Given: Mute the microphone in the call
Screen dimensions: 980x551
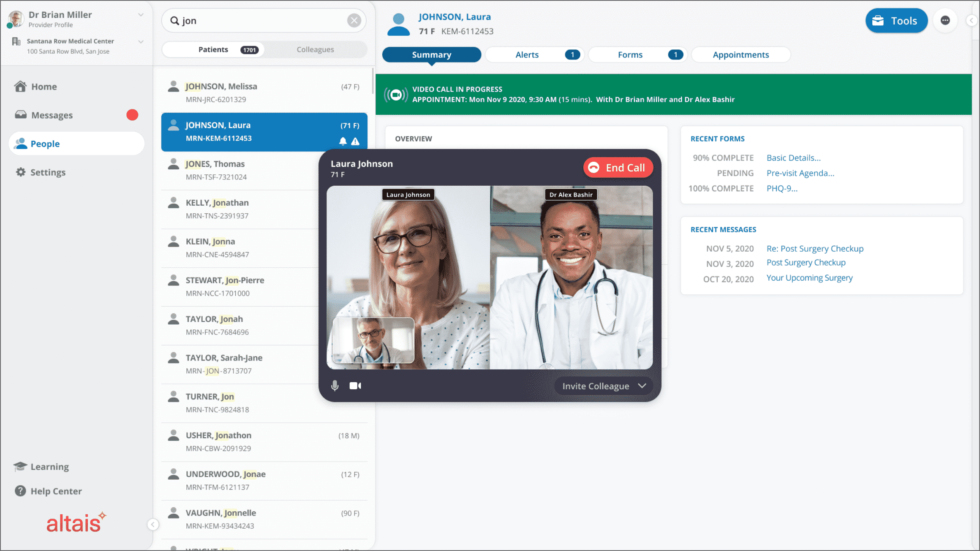Looking at the screenshot, I should [x=335, y=386].
